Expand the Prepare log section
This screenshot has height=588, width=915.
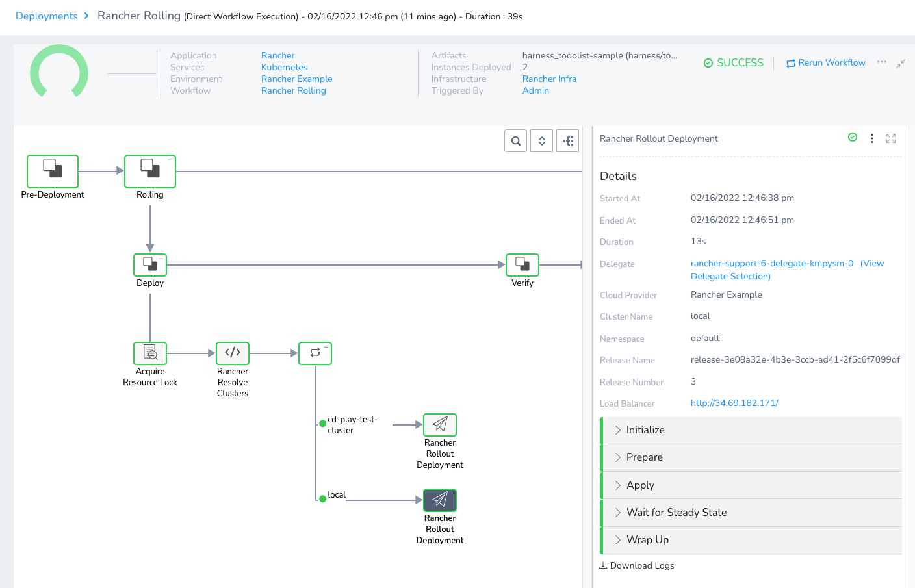point(751,457)
